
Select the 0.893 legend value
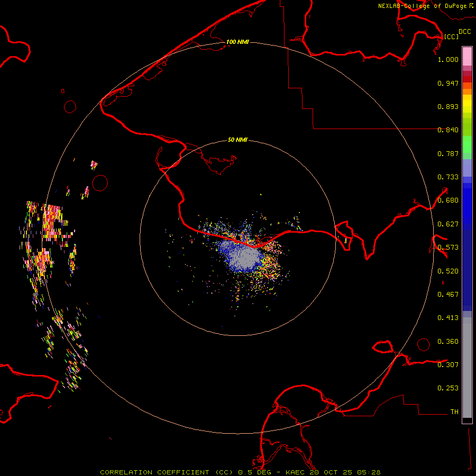pyautogui.click(x=448, y=106)
